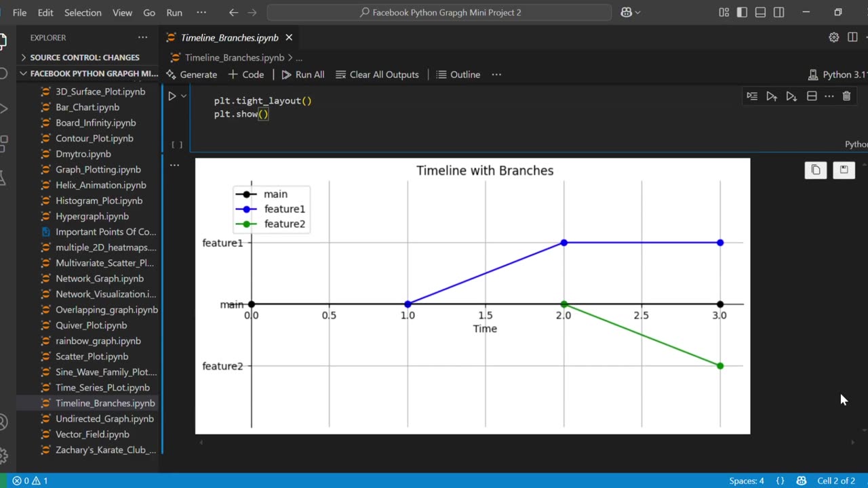Run the current notebook cell
The image size is (868, 488).
tap(172, 96)
